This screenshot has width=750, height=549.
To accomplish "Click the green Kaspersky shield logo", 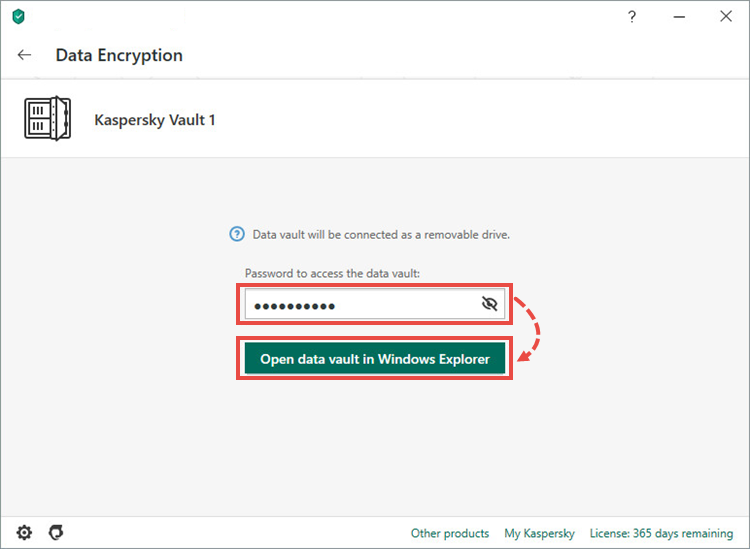I will click(x=18, y=17).
